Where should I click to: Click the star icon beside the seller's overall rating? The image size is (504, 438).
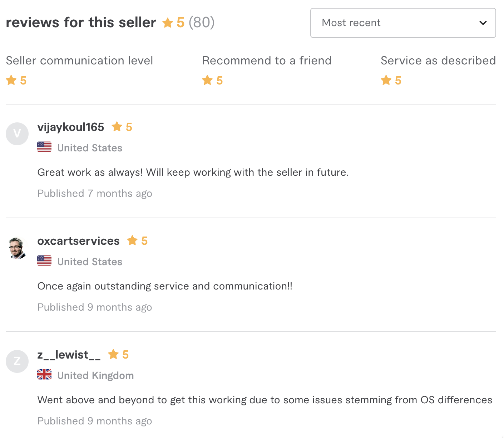point(168,22)
